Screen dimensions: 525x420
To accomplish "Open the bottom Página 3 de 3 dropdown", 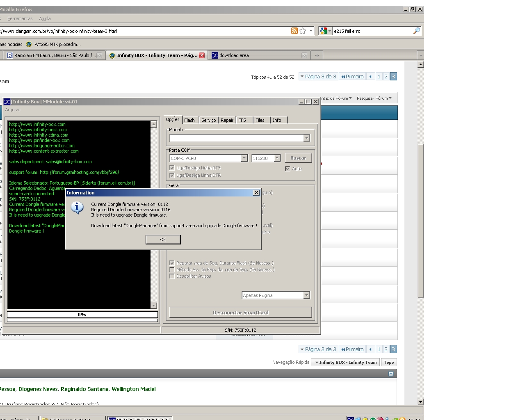I will pyautogui.click(x=318, y=349).
